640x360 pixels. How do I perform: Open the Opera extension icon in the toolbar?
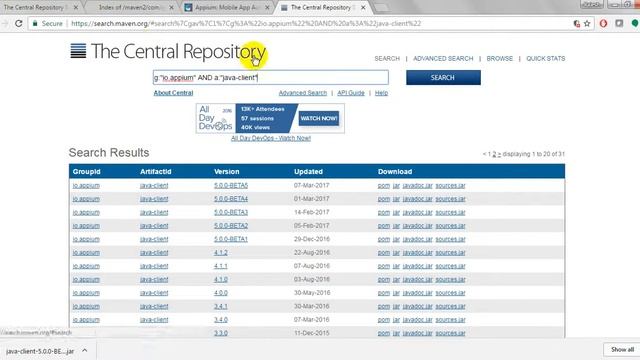tap(603, 24)
